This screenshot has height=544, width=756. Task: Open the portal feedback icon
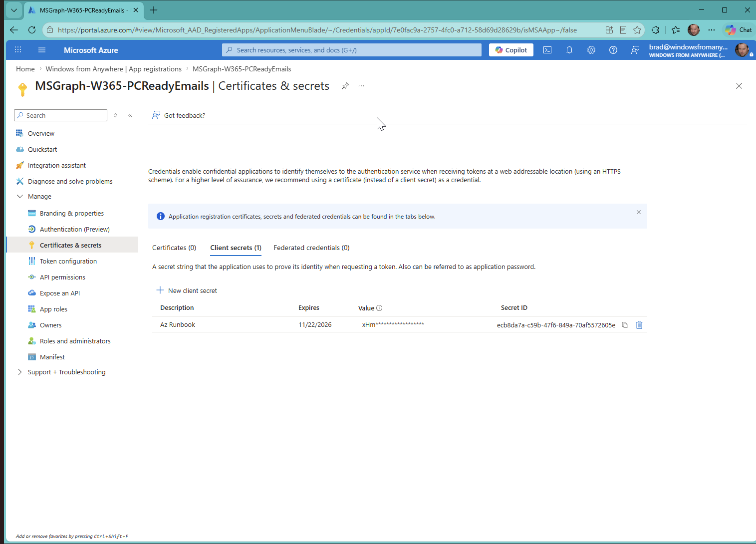[635, 50]
